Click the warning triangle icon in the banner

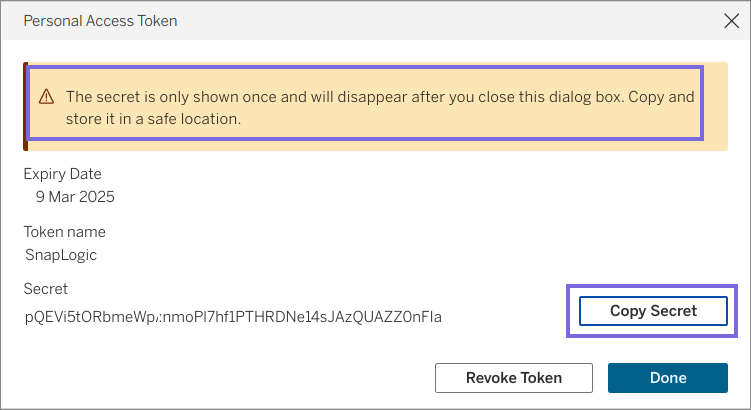47,97
